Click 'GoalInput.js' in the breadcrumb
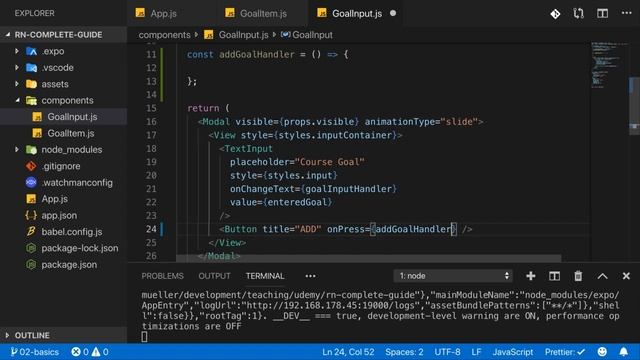The width and height of the screenshot is (640, 360). point(243,35)
